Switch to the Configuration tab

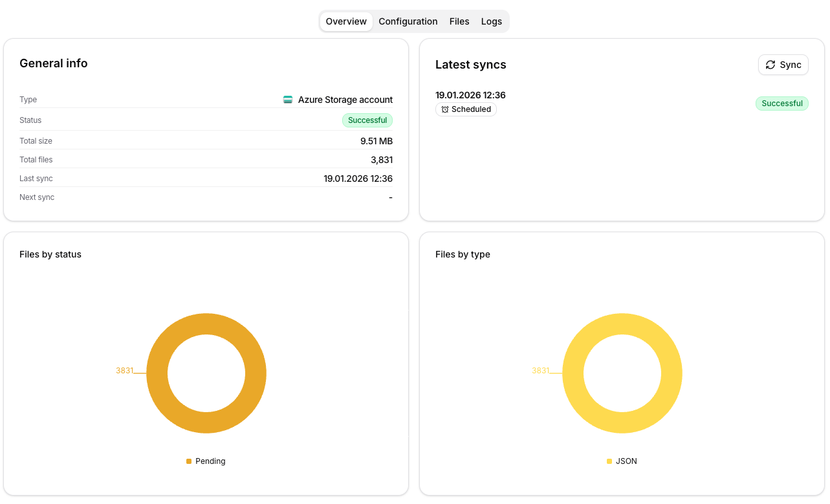coord(408,21)
